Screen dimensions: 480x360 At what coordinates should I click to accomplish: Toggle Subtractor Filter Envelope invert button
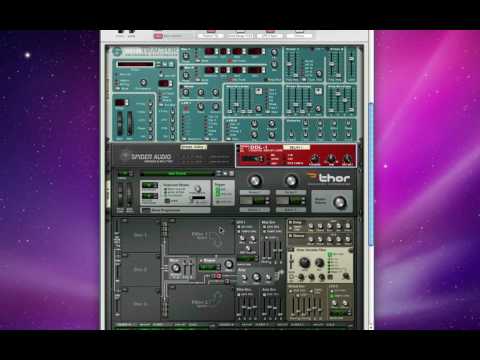[318, 91]
